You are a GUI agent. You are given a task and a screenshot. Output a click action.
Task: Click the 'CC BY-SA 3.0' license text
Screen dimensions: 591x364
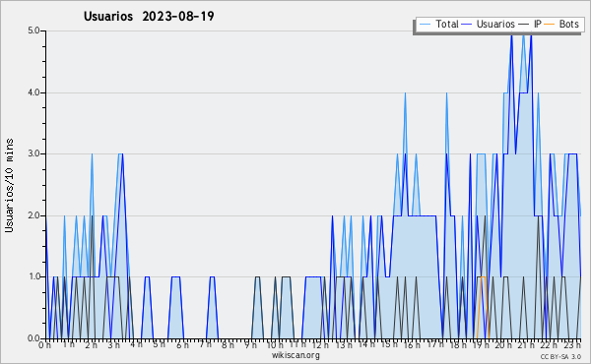tap(560, 357)
